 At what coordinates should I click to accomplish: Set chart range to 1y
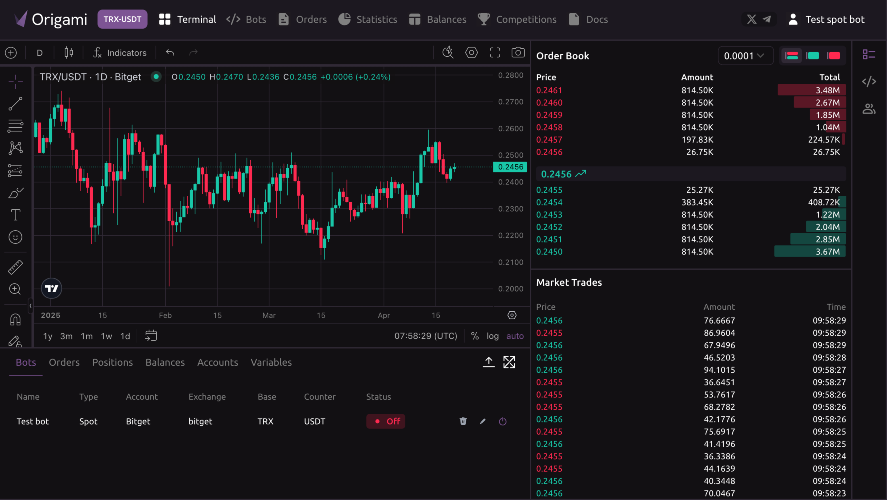pos(48,336)
